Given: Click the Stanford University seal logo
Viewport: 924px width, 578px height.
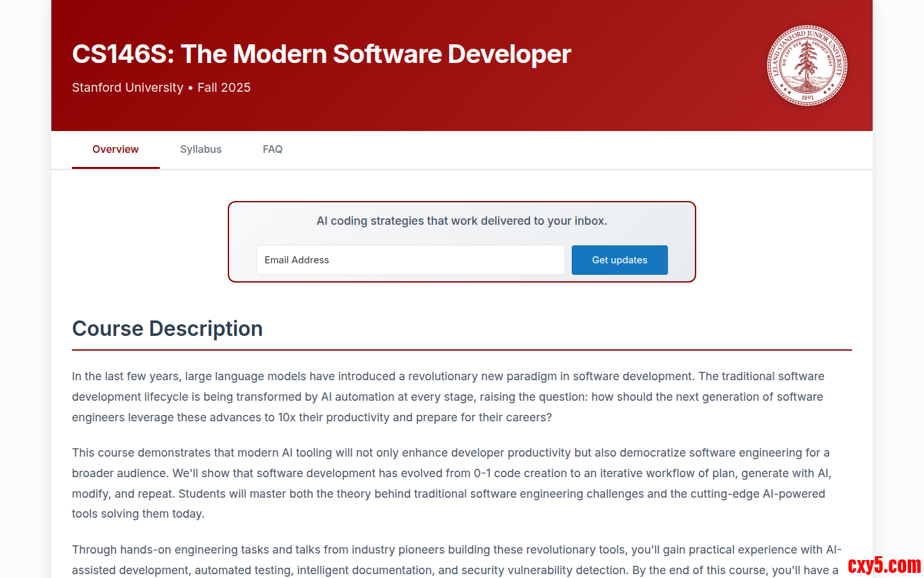Looking at the screenshot, I should coord(807,66).
